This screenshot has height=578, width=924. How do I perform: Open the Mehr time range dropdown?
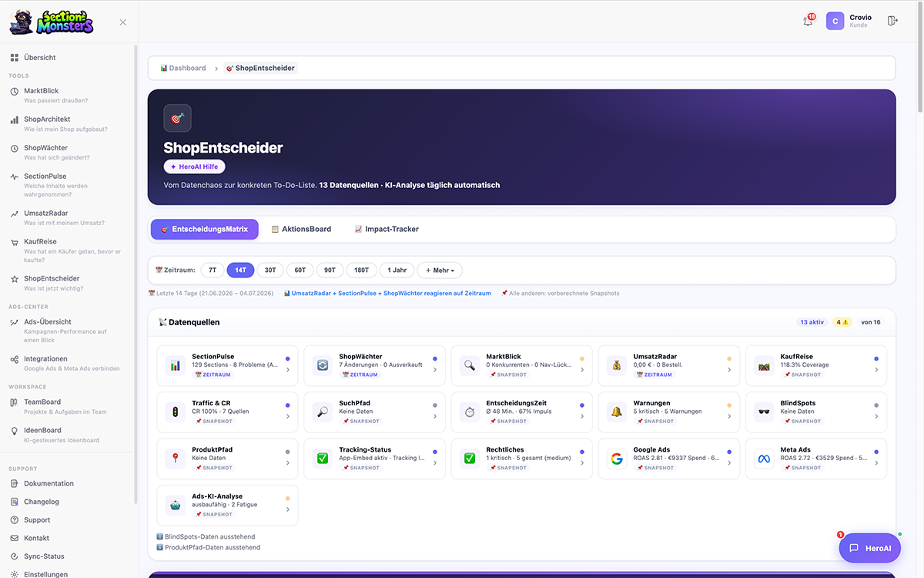pos(440,271)
